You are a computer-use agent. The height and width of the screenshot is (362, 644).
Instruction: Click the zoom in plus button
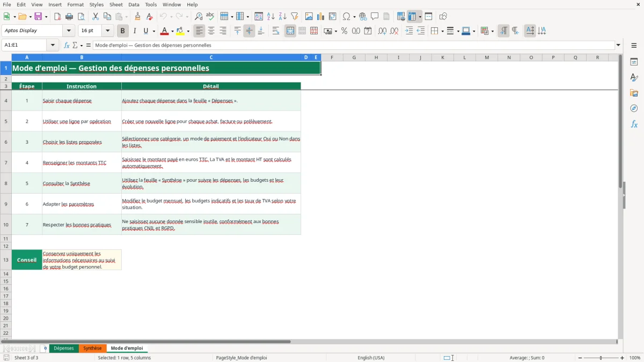point(623,358)
